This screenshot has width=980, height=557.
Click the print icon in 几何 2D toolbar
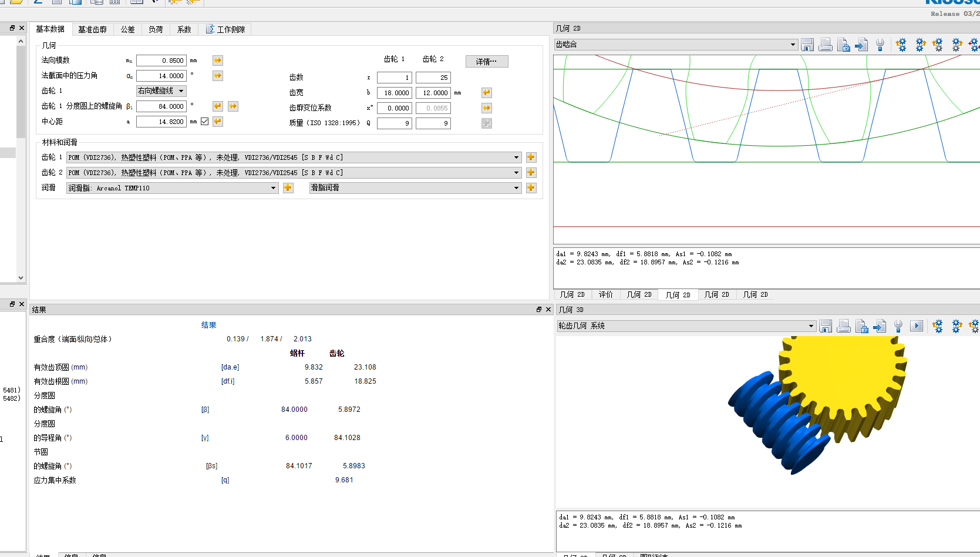(x=826, y=45)
